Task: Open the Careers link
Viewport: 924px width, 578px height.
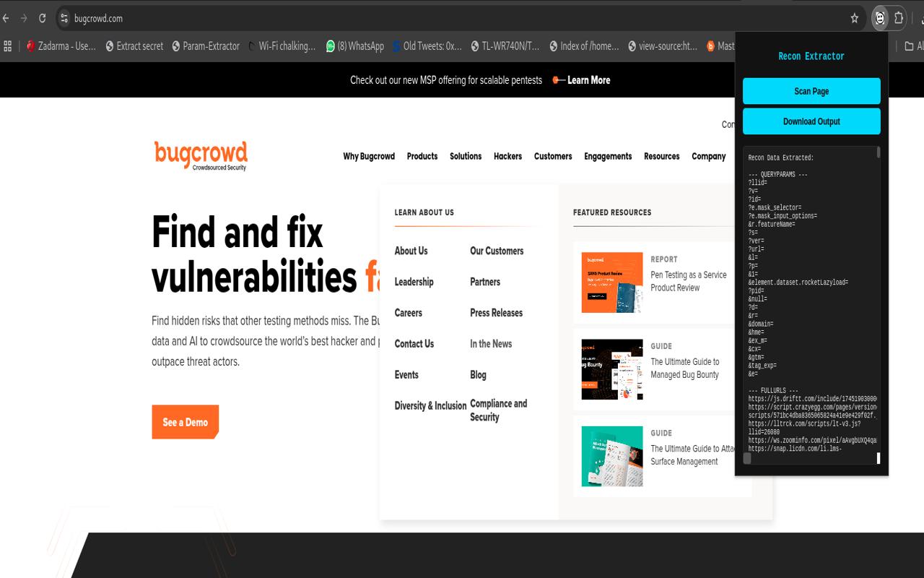Action: click(408, 313)
